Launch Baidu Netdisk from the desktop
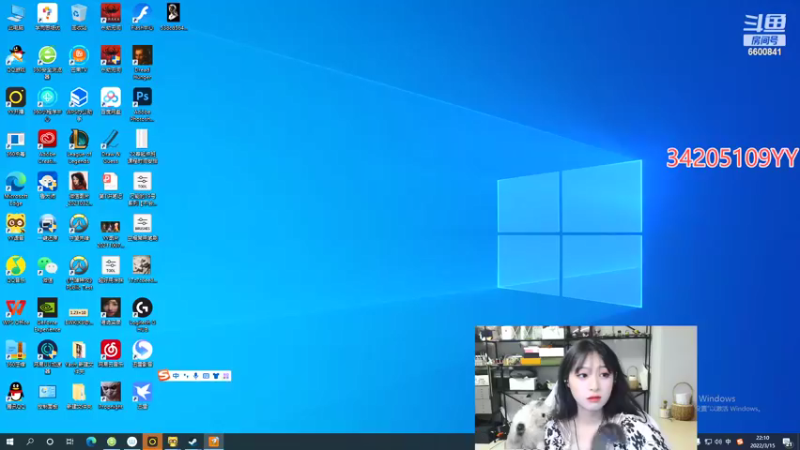 tap(110, 101)
